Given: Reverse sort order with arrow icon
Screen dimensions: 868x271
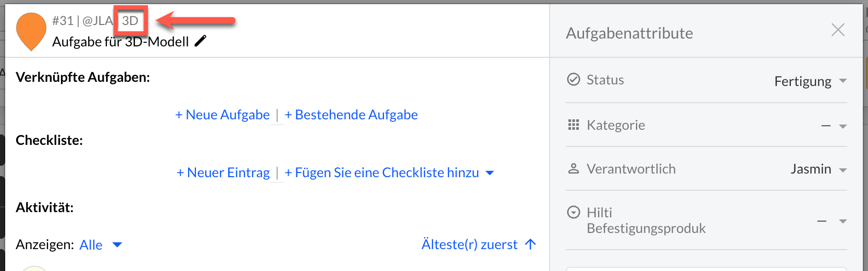Looking at the screenshot, I should (530, 244).
